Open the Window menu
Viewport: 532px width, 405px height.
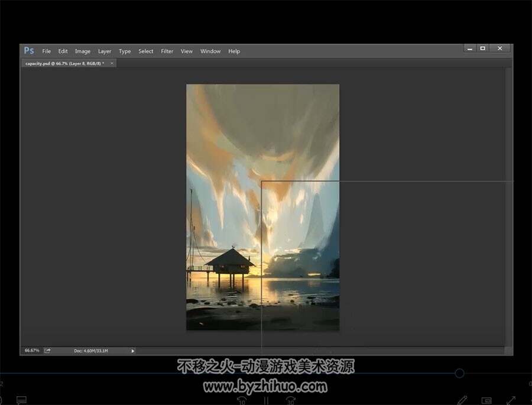point(210,51)
